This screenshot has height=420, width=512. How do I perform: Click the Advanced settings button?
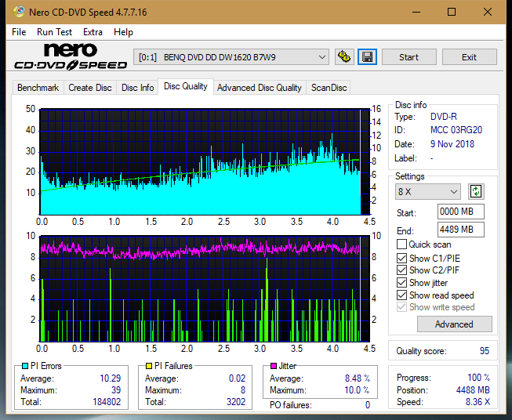pyautogui.click(x=454, y=324)
